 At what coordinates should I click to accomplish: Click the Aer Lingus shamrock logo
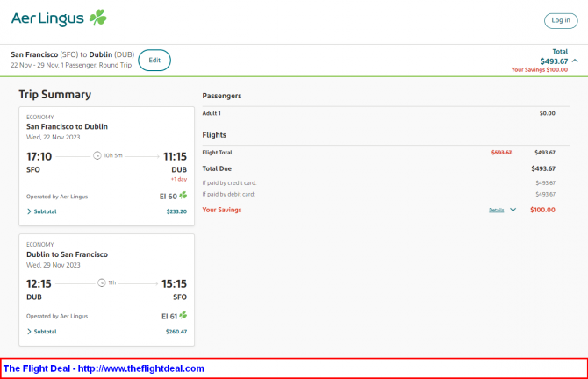point(98,18)
